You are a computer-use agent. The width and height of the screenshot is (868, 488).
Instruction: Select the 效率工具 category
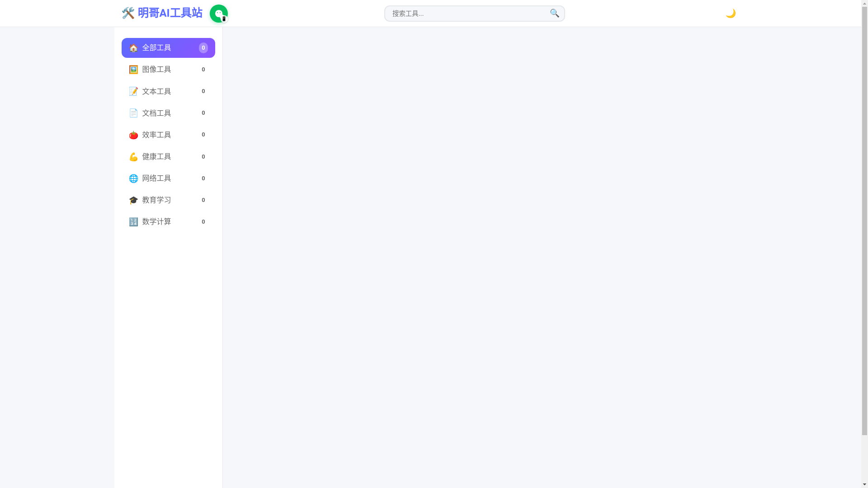(x=168, y=135)
